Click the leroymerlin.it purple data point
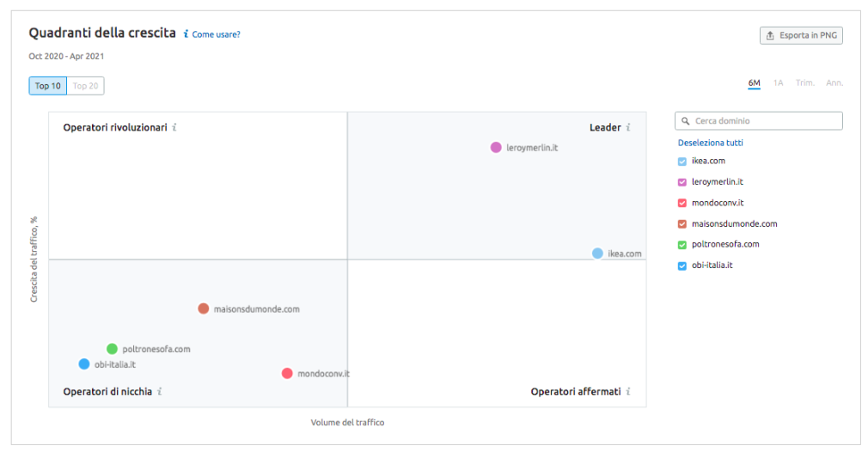 (496, 148)
